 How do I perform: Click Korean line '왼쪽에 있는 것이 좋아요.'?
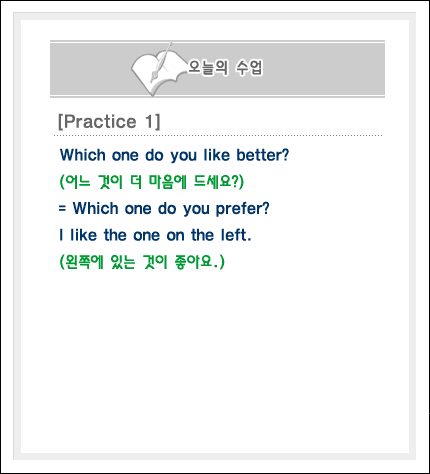pyautogui.click(x=142, y=262)
